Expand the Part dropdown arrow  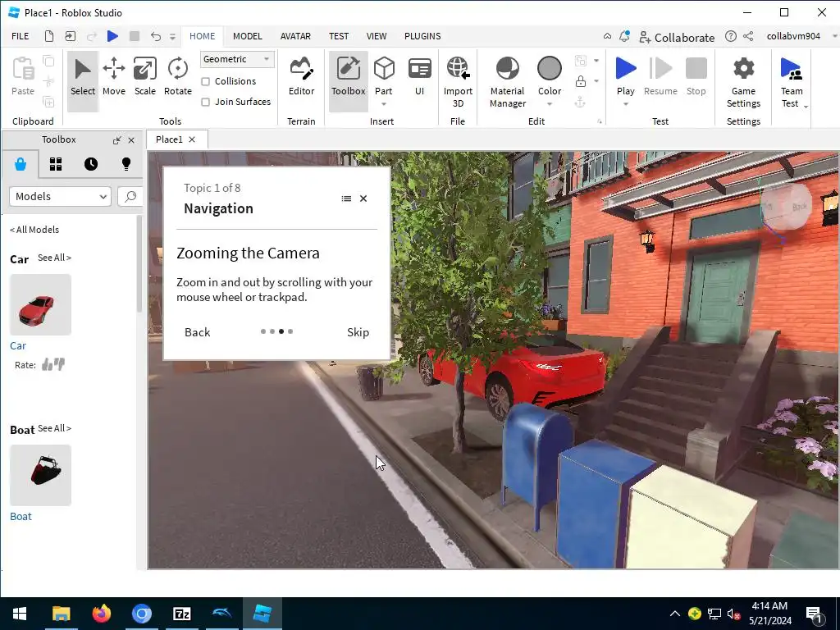[384, 104]
